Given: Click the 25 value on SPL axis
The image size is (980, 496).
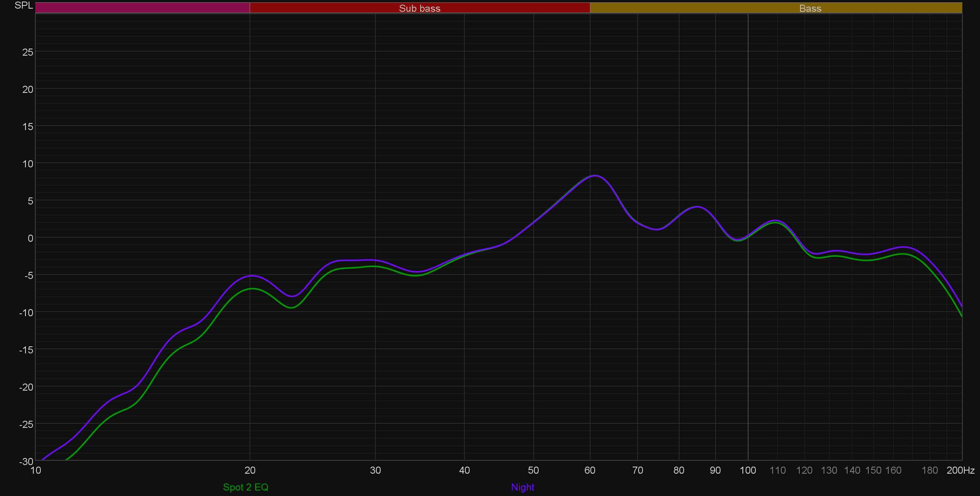Looking at the screenshot, I should coord(28,52).
